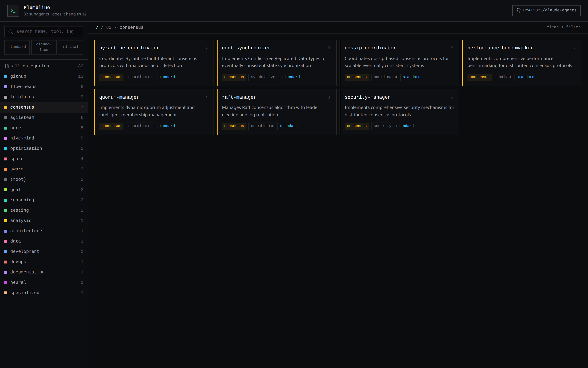588x368 pixels.
Task: Click the raft-manager description text
Action: pos(270,111)
